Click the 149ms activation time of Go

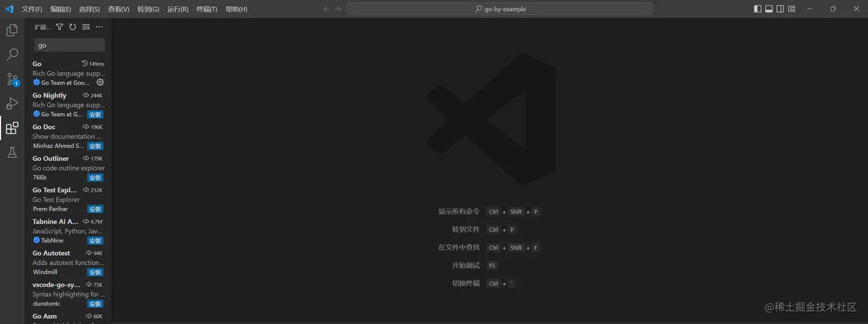click(93, 64)
